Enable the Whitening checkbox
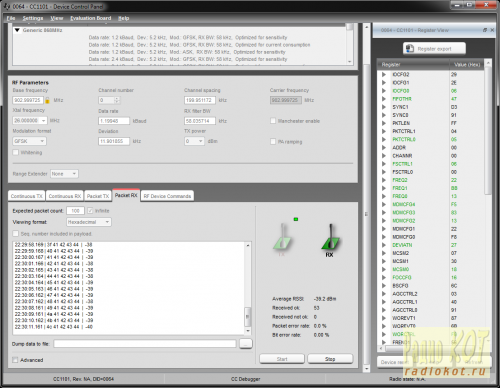 click(16, 152)
